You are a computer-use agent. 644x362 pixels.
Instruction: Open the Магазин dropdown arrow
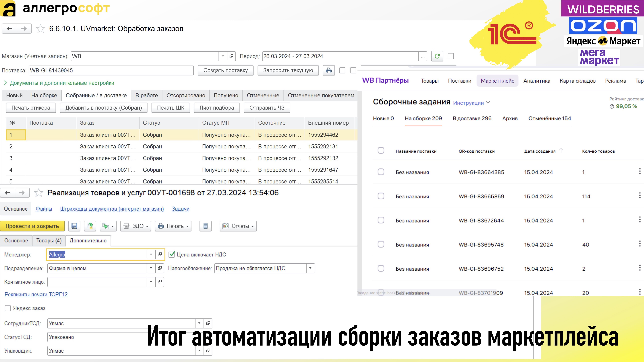tap(223, 56)
